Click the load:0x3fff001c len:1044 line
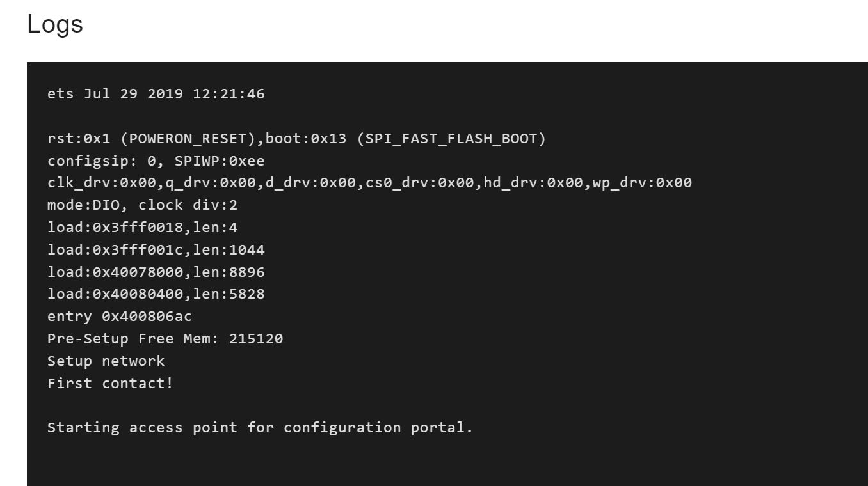 (x=156, y=249)
